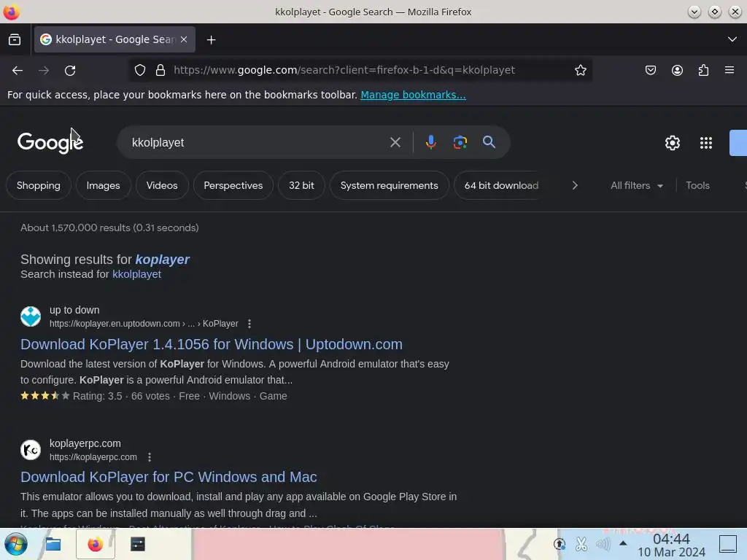Open the Uptodown result three-dot menu
This screenshot has height=560, width=747.
click(249, 324)
